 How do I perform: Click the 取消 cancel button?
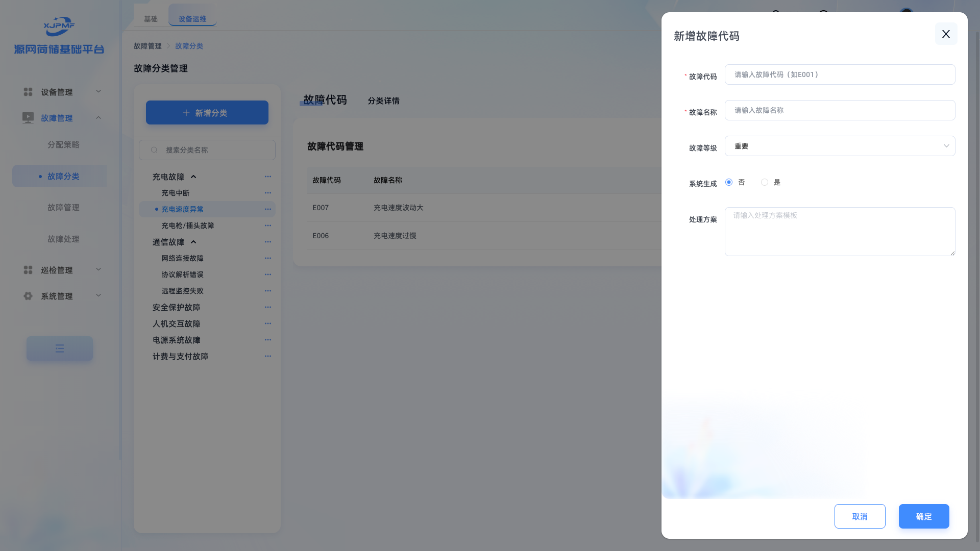point(860,516)
